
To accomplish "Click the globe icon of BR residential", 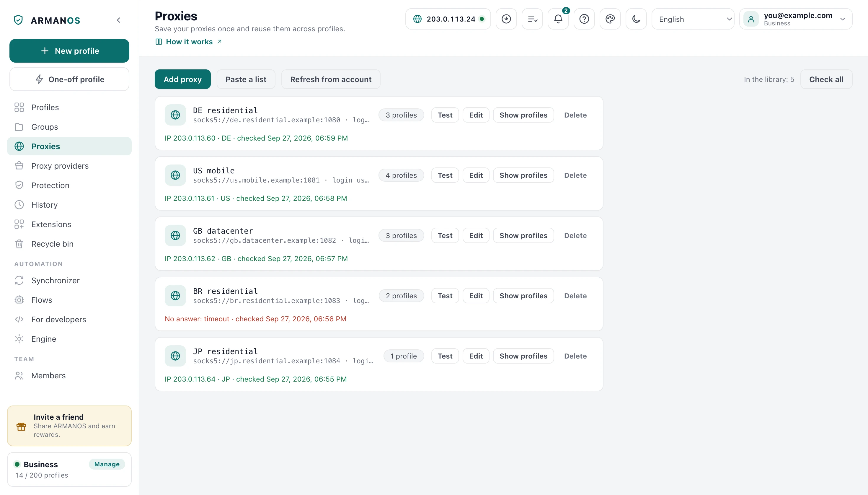I will coord(175,295).
